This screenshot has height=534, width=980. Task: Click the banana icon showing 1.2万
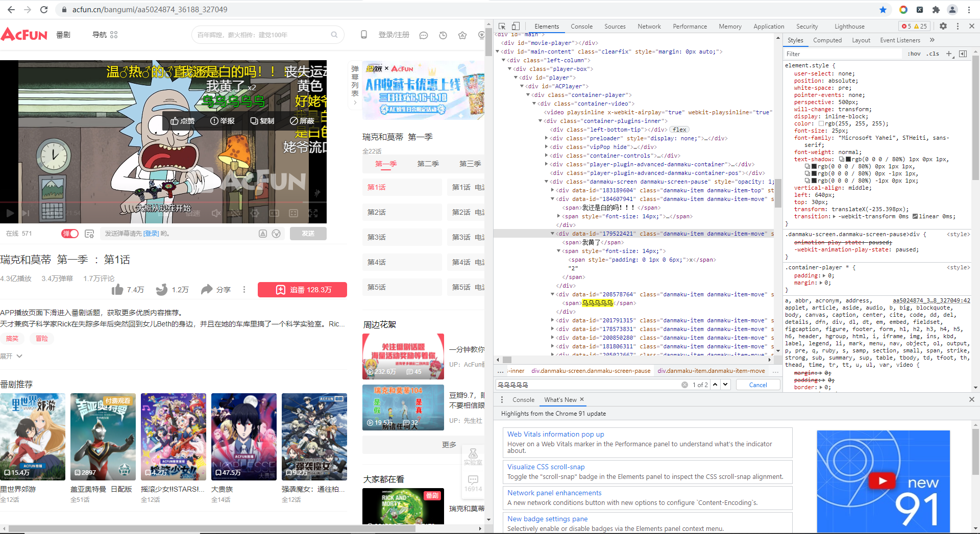pos(162,290)
